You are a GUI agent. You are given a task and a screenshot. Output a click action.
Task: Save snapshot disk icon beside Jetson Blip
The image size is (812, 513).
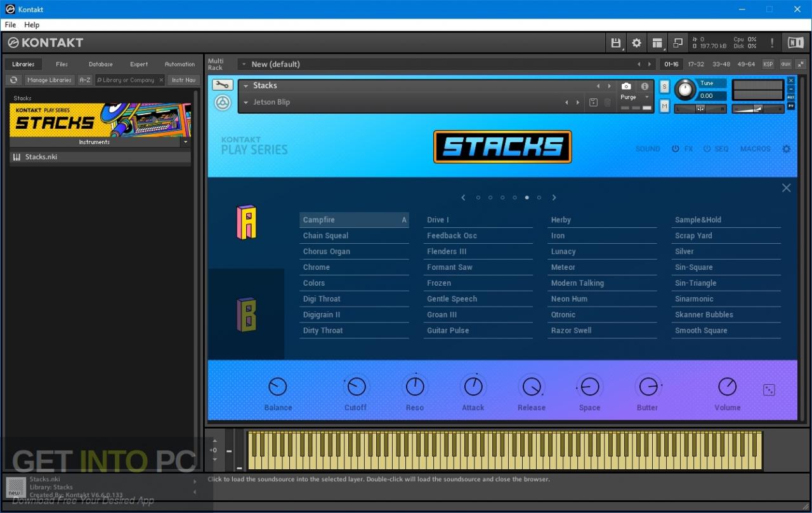(x=593, y=102)
